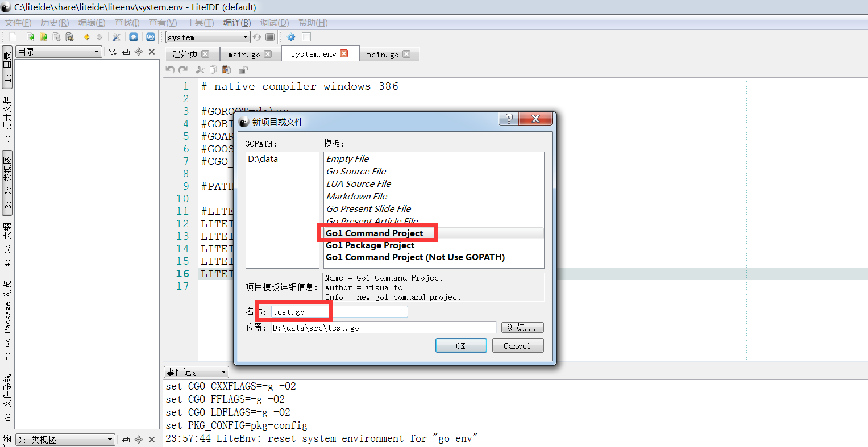Select the Go1 Package Project template
This screenshot has height=447, width=868.
tap(370, 245)
